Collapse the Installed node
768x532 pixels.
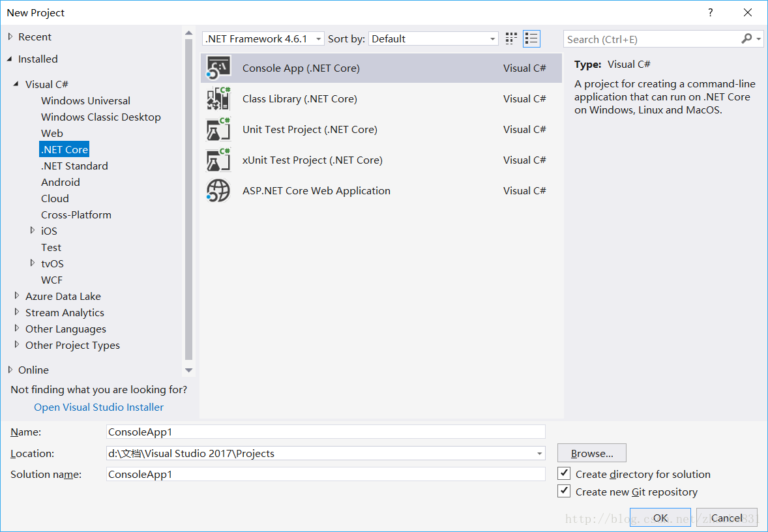pyautogui.click(x=10, y=59)
